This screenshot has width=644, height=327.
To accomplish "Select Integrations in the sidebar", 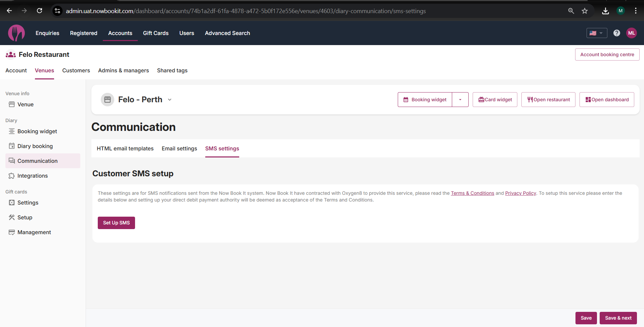I will [33, 176].
